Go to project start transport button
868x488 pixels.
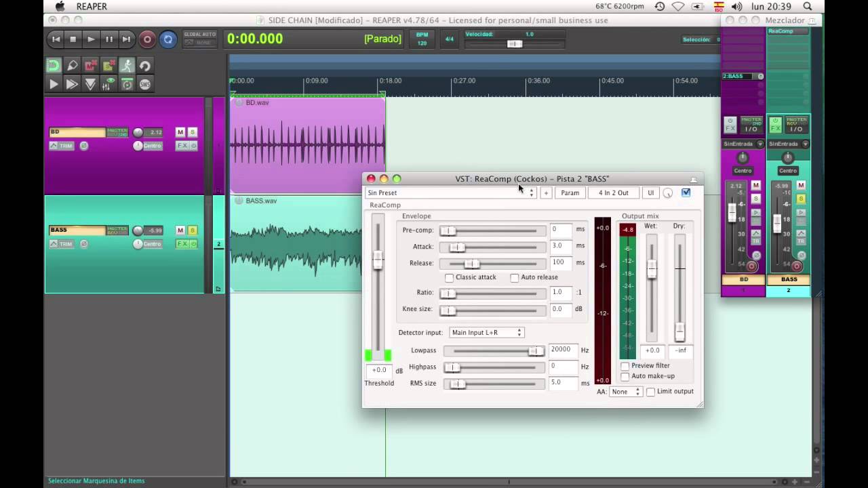point(56,39)
